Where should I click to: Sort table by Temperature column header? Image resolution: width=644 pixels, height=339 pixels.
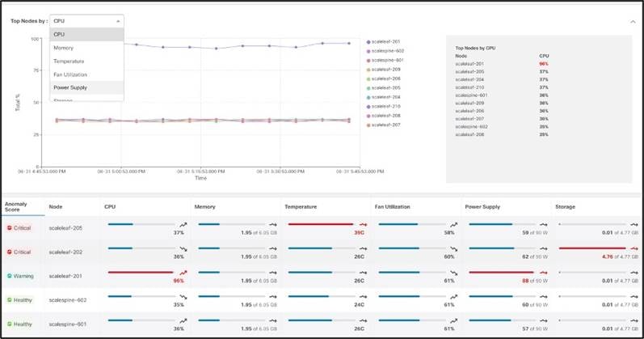pos(301,206)
